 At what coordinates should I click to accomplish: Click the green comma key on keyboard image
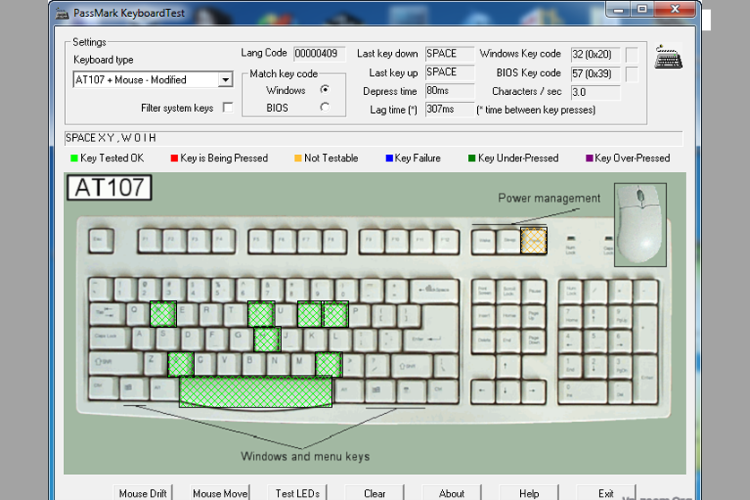(329, 364)
